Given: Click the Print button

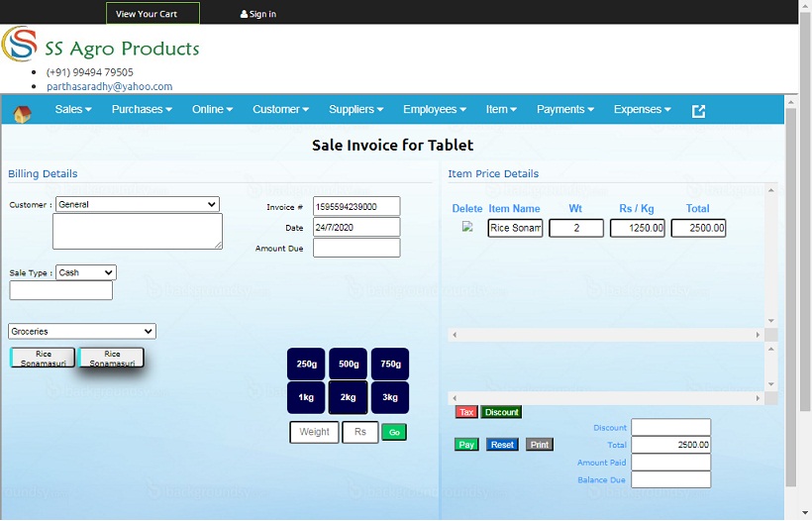Looking at the screenshot, I should 539,445.
